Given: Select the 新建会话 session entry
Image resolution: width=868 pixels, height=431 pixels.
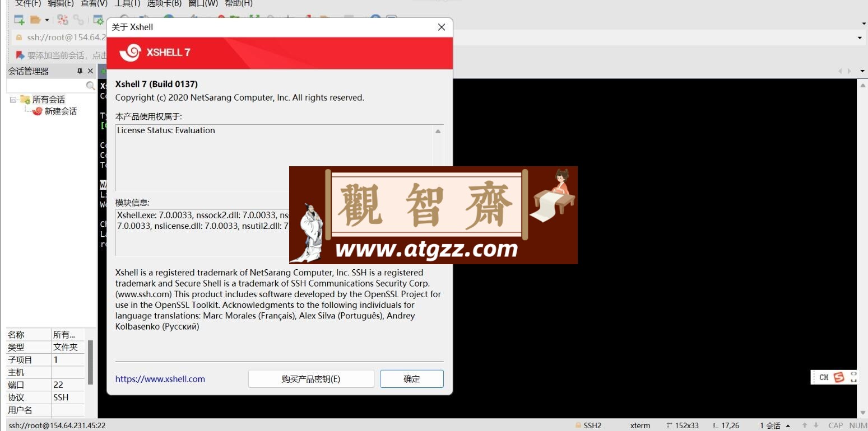Looking at the screenshot, I should point(61,111).
